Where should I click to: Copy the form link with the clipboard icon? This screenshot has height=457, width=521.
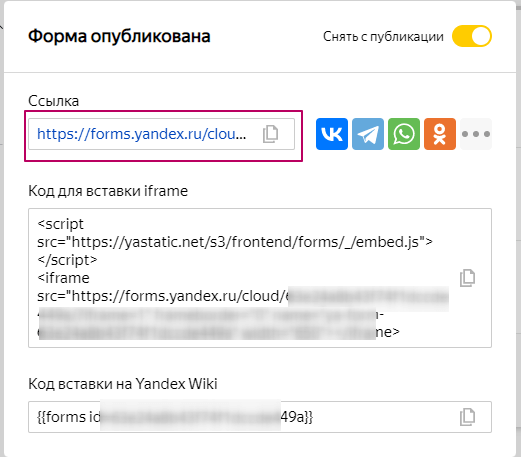(x=270, y=134)
